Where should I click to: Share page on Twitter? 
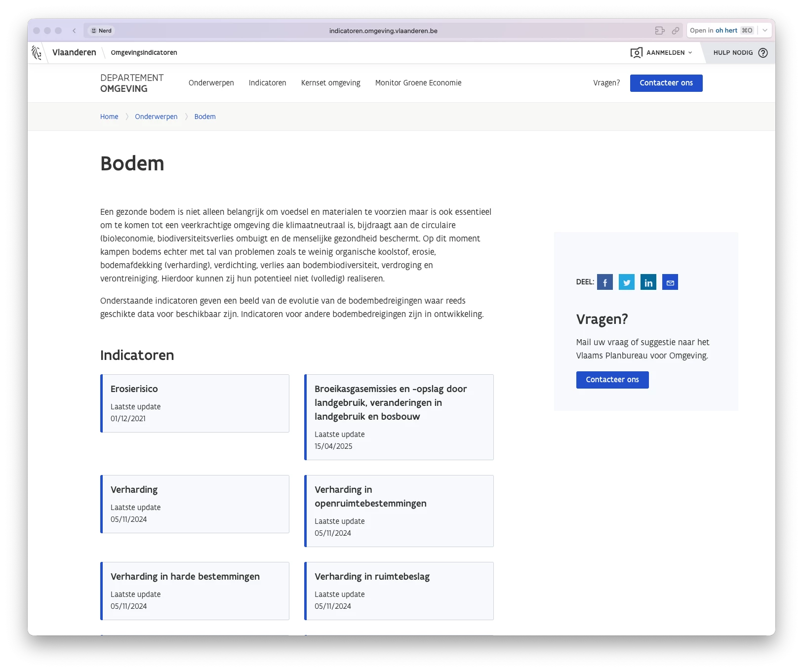[x=626, y=282]
